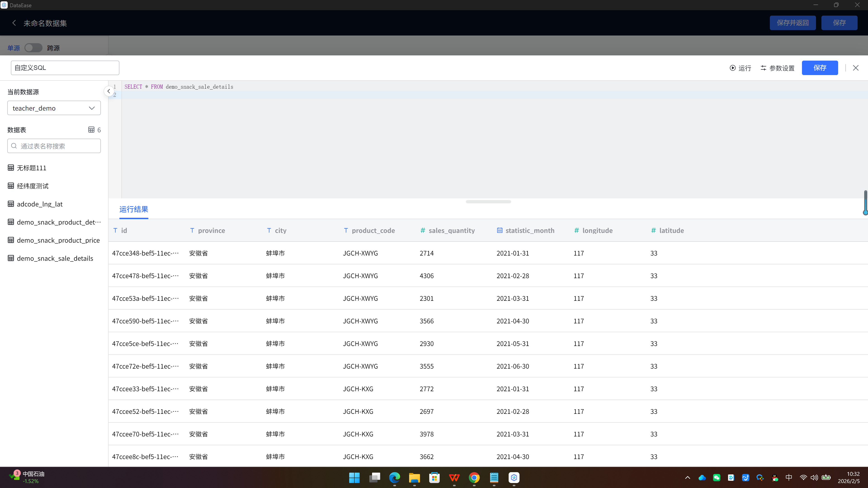Click the table name search field
Image resolution: width=868 pixels, height=488 pixels.
point(54,146)
